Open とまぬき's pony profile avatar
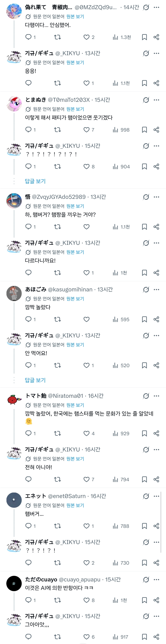This screenshot has height=644, width=166. (14, 103)
